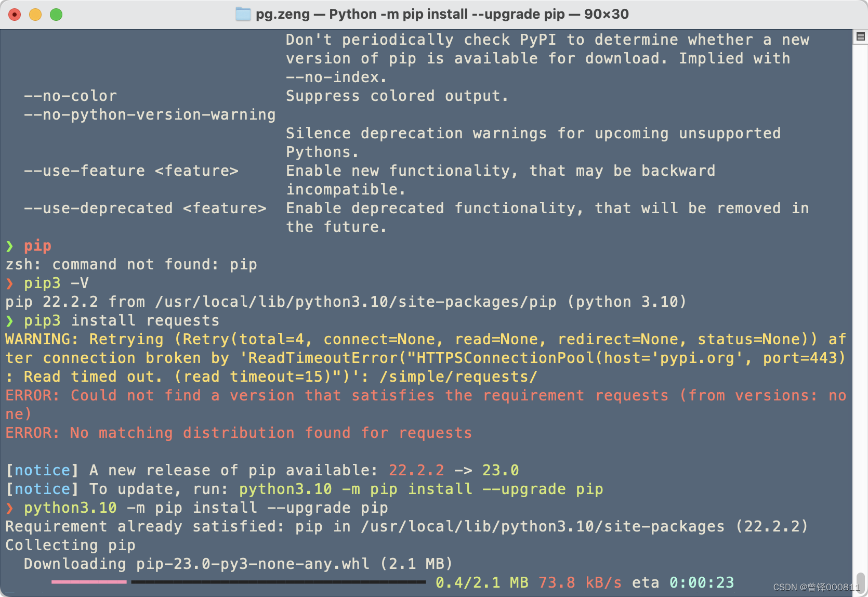Click the '--no-python-version-warning' option text
Screen dimensions: 868x597
(150, 115)
